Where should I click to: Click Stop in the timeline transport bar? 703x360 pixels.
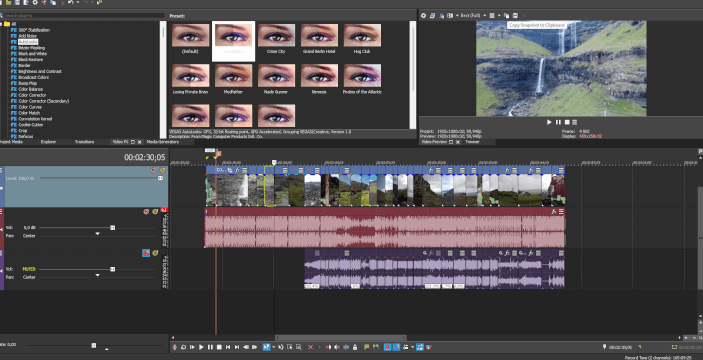219,347
